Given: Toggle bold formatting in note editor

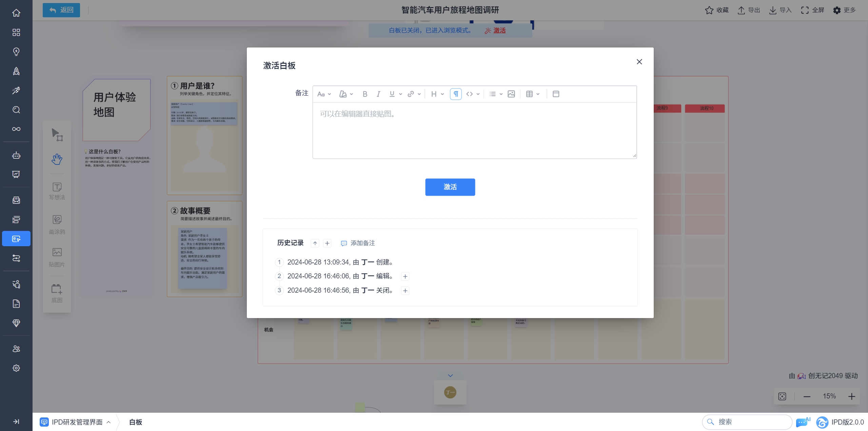Looking at the screenshot, I should (x=365, y=94).
